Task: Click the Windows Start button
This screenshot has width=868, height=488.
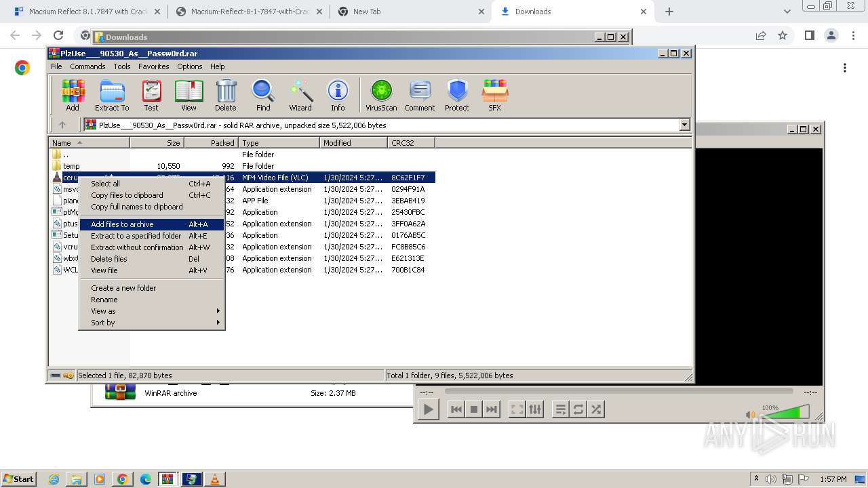Action: click(18, 479)
